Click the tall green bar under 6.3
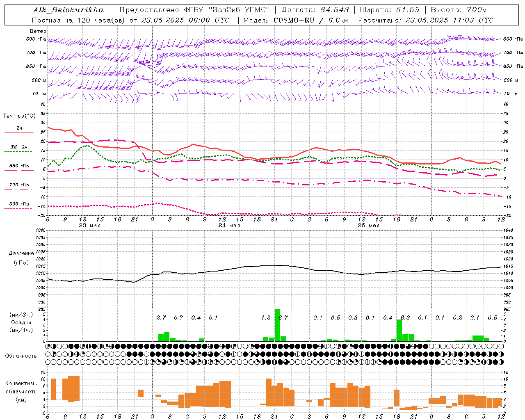The height and width of the screenshot is (420, 525). (x=399, y=331)
